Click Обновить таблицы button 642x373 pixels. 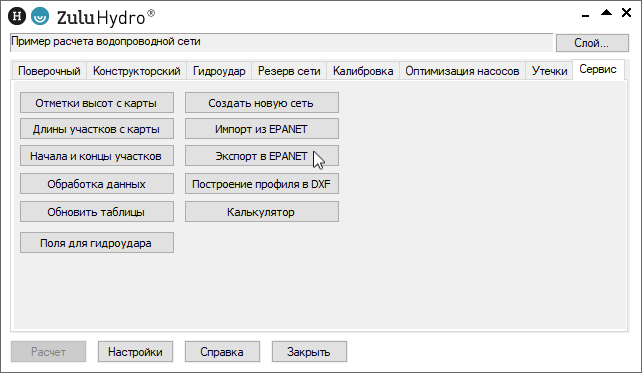tap(97, 212)
